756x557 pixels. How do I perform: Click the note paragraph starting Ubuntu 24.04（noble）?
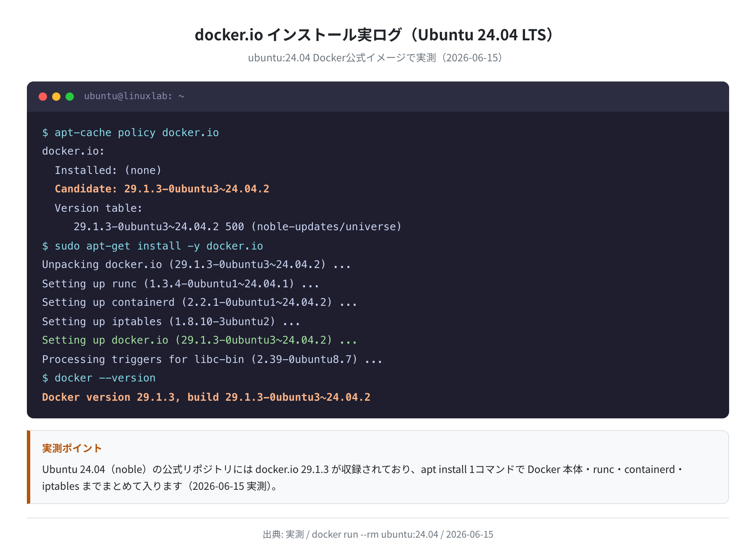click(363, 478)
